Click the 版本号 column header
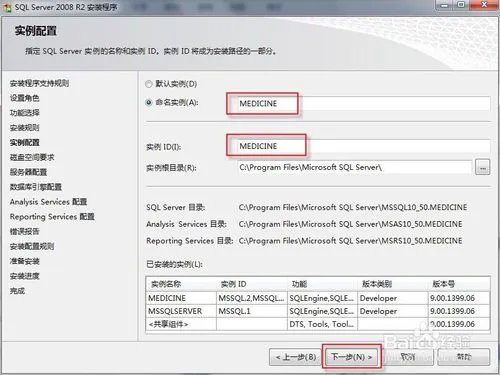The image size is (500, 375). point(459,284)
